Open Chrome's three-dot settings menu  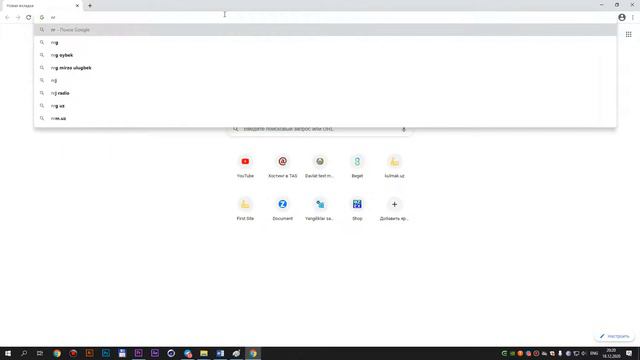point(633,18)
